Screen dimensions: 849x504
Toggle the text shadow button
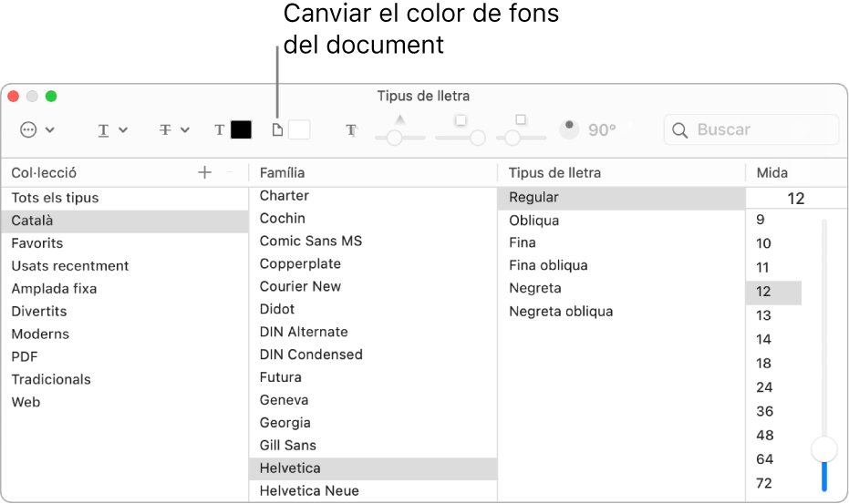[351, 130]
